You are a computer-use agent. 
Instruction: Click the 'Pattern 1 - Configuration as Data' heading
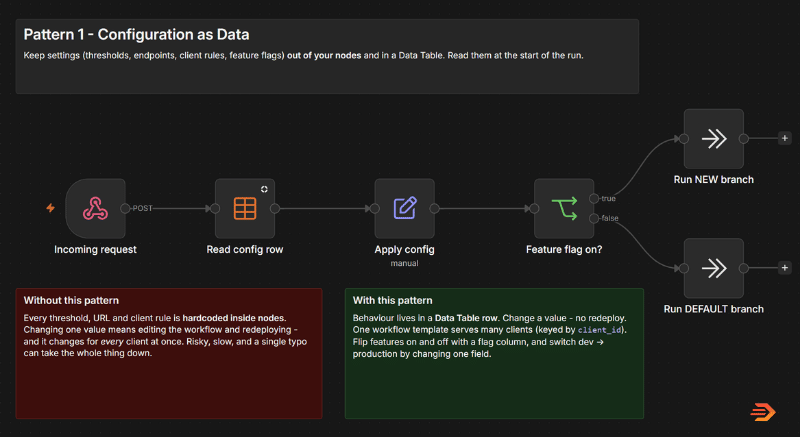136,35
